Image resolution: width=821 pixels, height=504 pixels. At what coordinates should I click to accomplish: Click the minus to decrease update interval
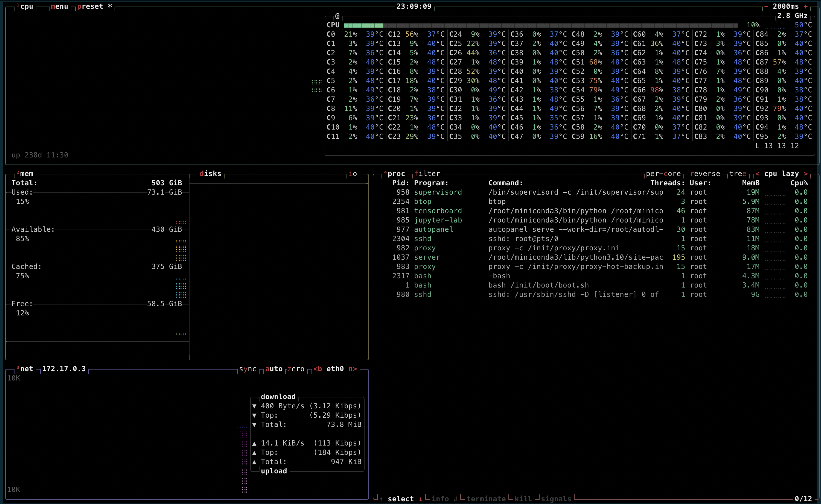point(766,6)
